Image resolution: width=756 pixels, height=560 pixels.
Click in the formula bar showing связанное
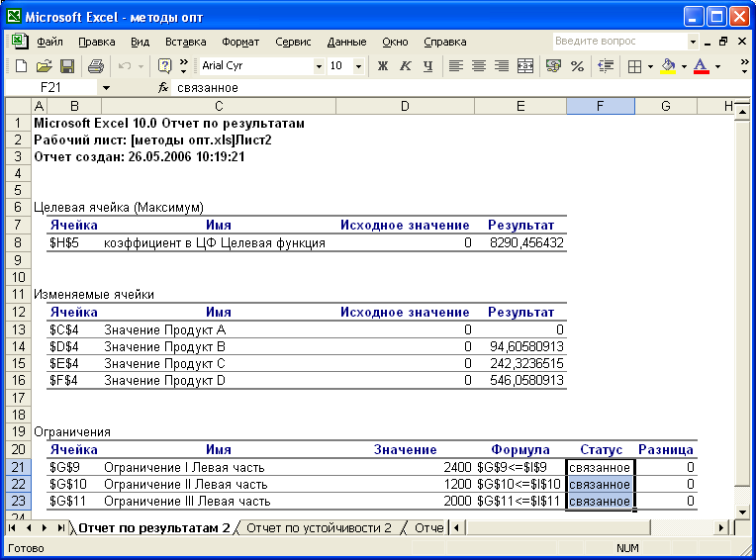460,88
